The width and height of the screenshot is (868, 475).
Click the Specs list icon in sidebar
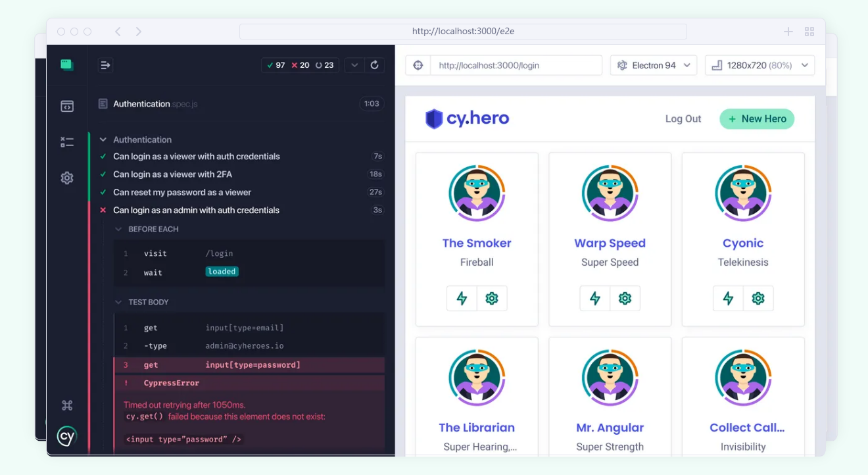click(x=66, y=64)
